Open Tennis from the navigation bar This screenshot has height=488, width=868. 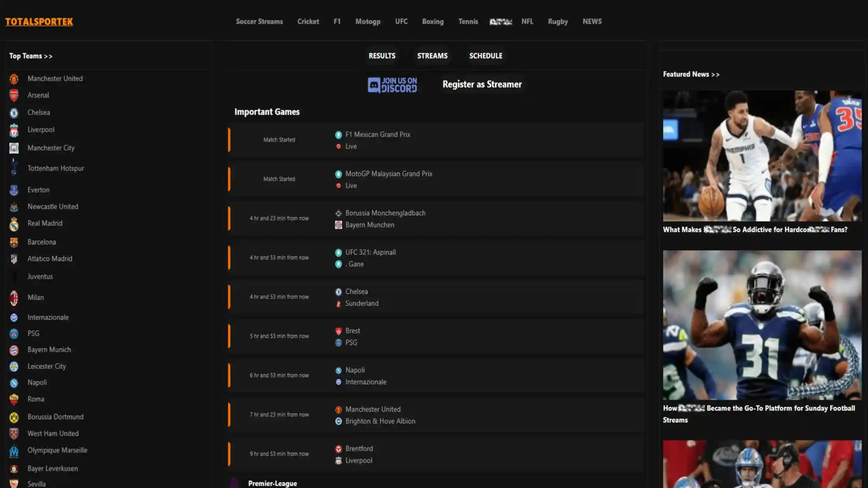coord(468,22)
